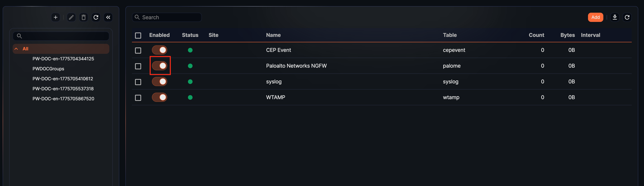Select the pencil edit icon in left panel
644x186 pixels.
(71, 17)
